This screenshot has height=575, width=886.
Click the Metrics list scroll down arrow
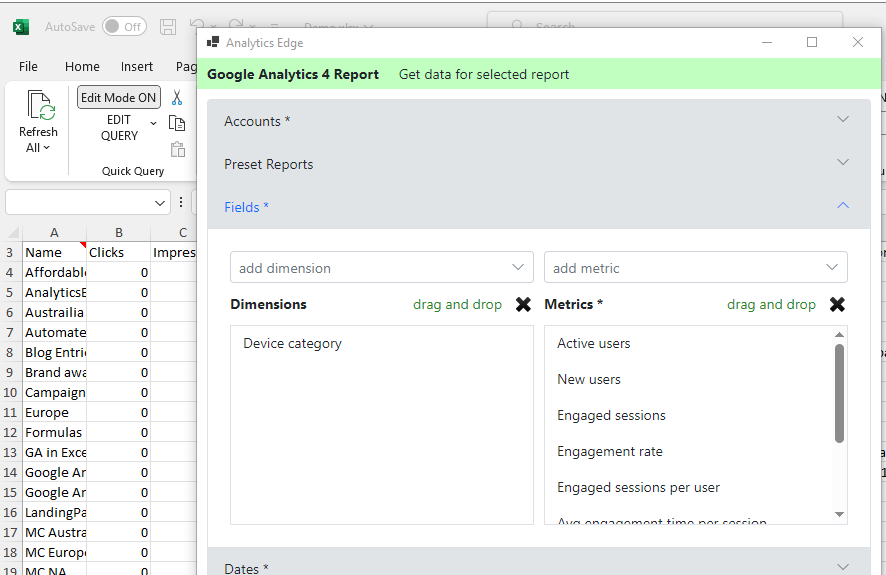coord(839,514)
